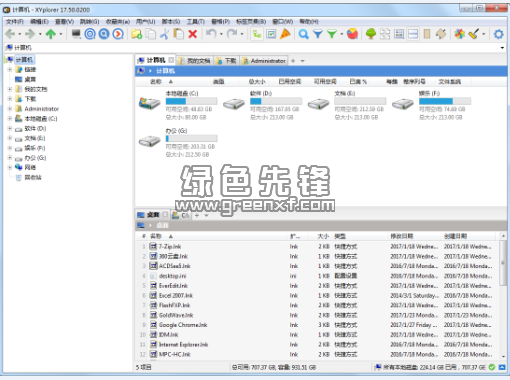Click the 本地磁盘 (C:) usage bar
Screen dimensions: 510x380
[x=191, y=101]
